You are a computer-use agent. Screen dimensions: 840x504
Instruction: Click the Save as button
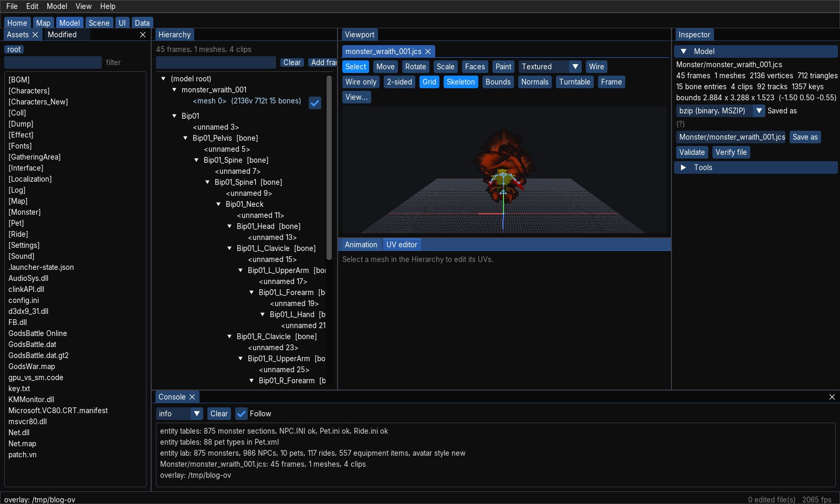click(x=805, y=137)
